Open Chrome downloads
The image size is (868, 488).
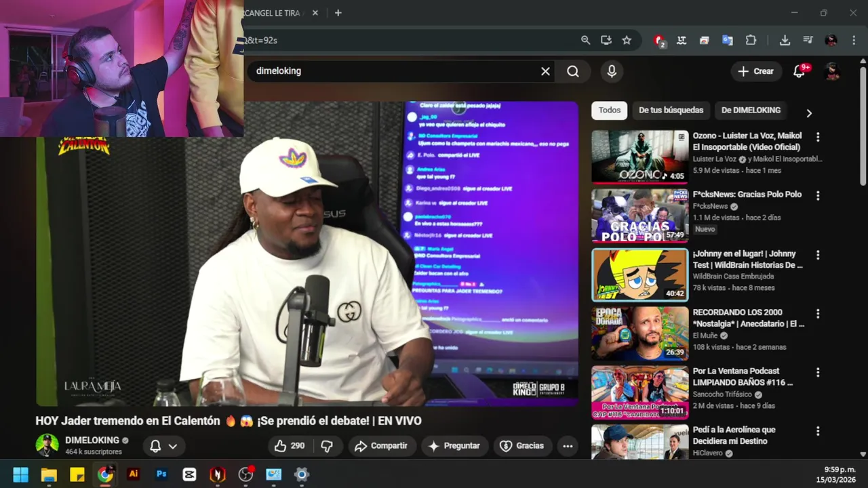coord(785,40)
